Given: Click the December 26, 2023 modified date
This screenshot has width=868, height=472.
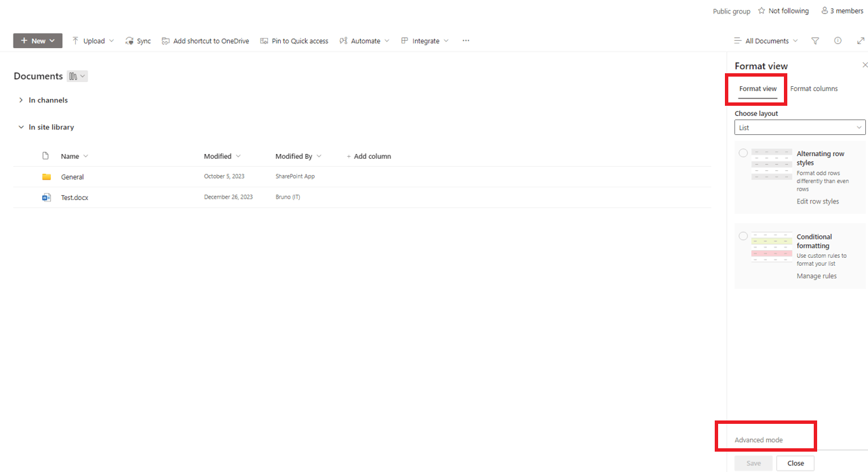Looking at the screenshot, I should point(229,197).
